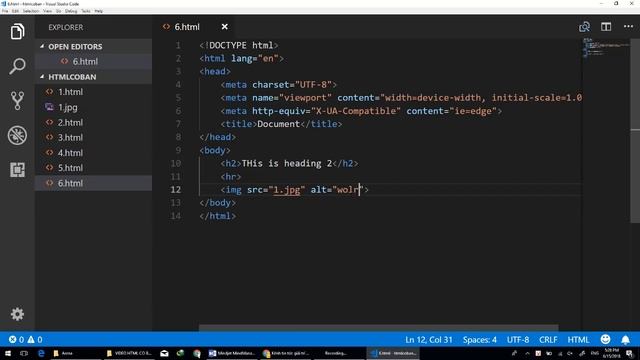Click the <title>Document line
The width and height of the screenshot is (640, 360).
(x=281, y=124)
